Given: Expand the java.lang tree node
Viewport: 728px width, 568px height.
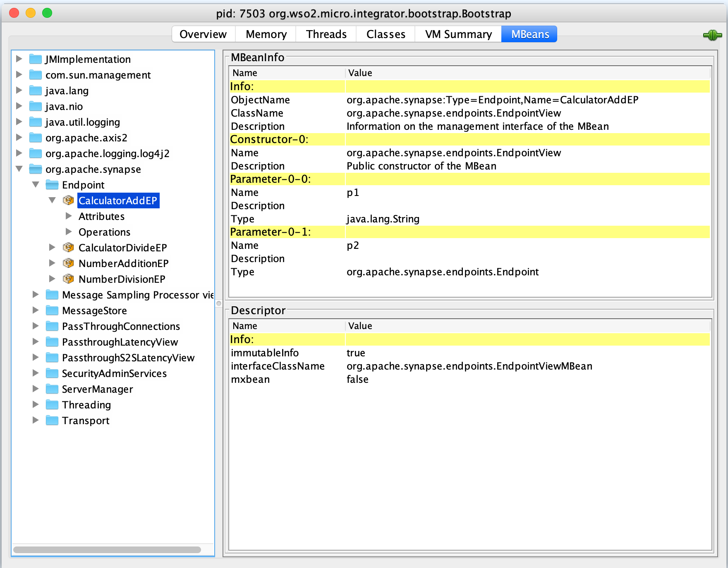Looking at the screenshot, I should 19,91.
